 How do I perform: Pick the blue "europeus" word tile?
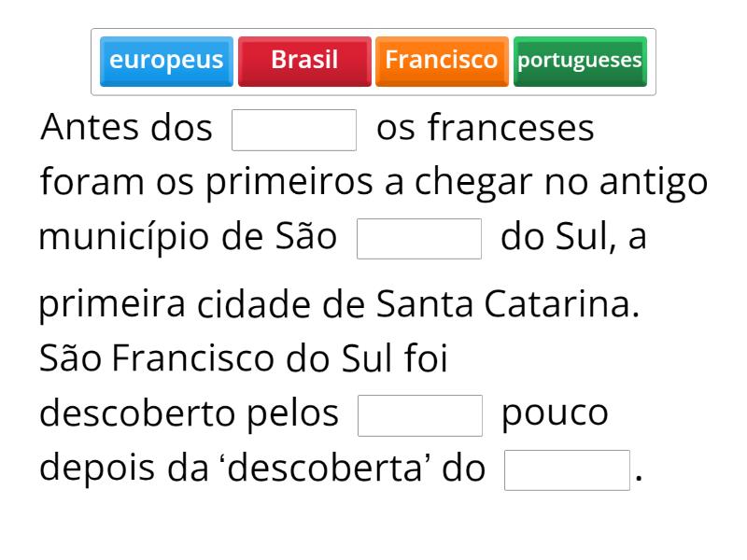click(x=166, y=61)
